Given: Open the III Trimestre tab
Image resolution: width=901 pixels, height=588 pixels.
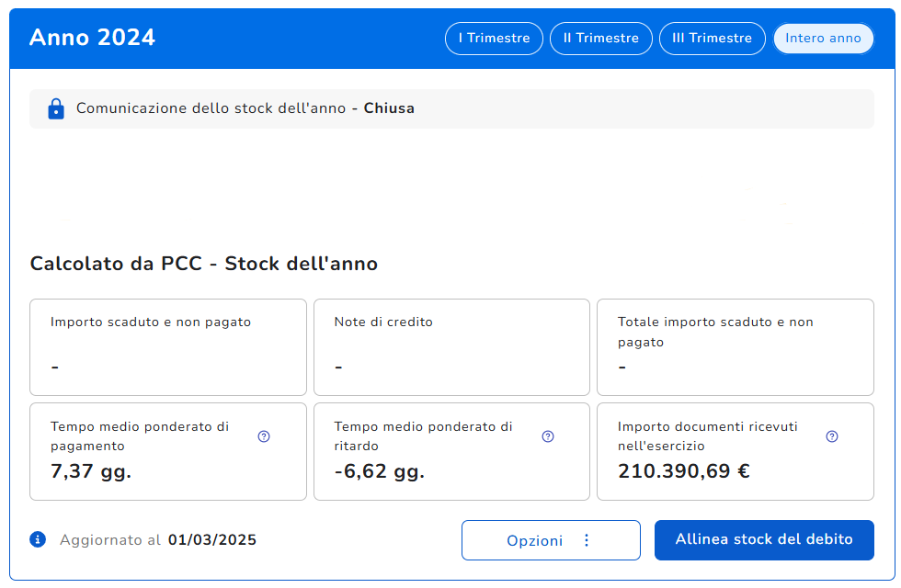Looking at the screenshot, I should point(712,39).
